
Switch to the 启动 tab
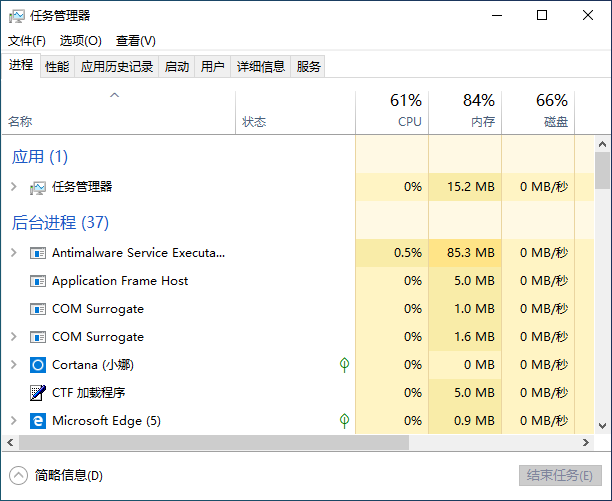coord(176,67)
